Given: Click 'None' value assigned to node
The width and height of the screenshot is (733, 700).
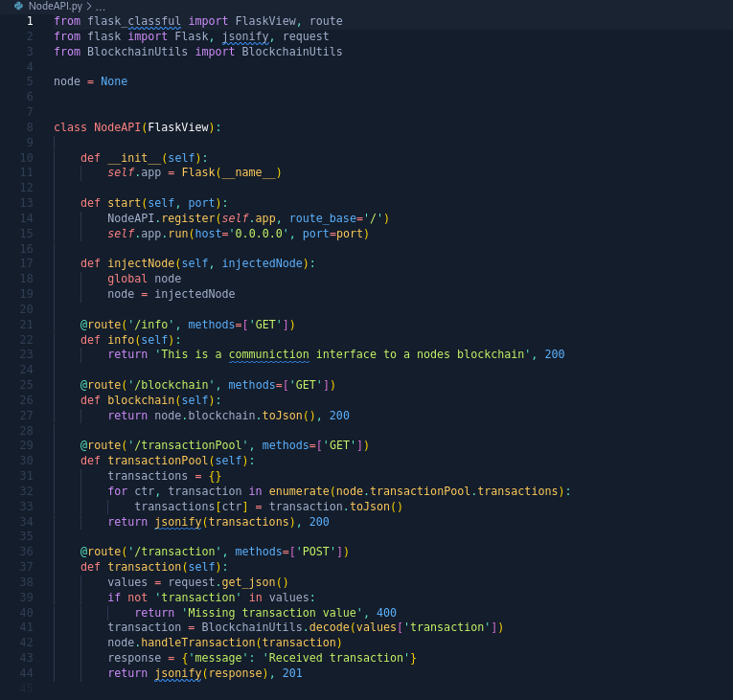Looking at the screenshot, I should click(114, 81).
